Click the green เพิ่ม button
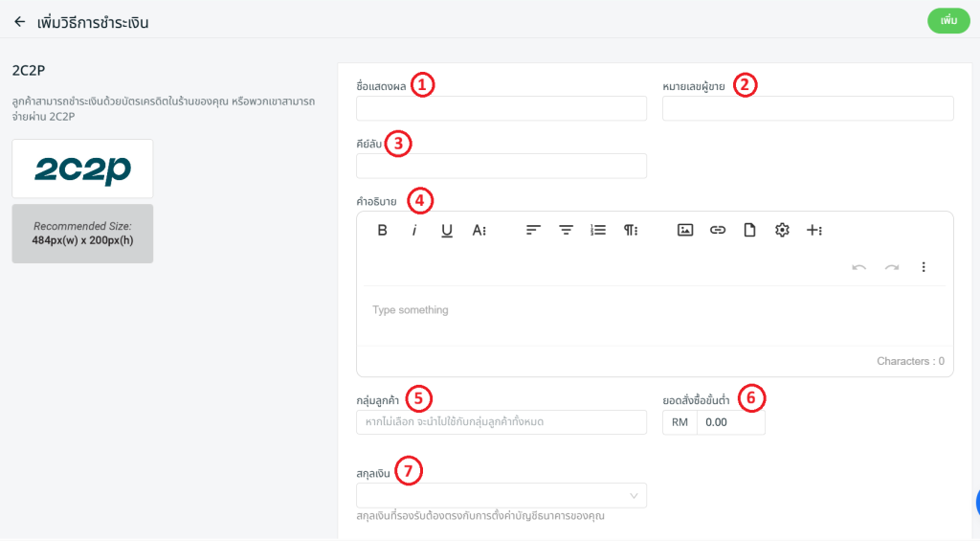 click(948, 21)
